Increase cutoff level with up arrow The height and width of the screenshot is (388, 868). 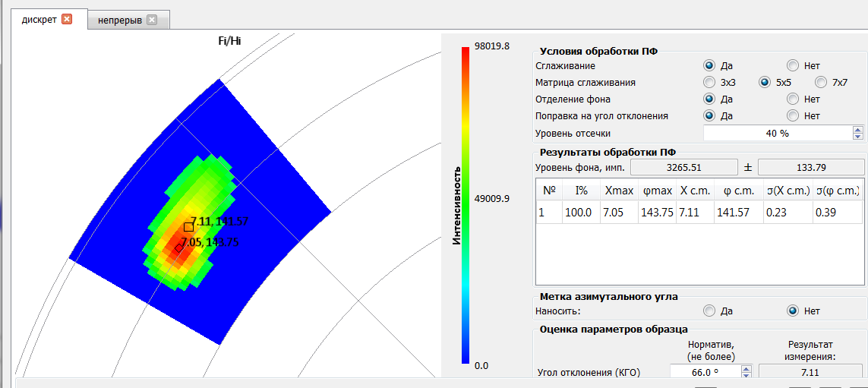pos(858,130)
